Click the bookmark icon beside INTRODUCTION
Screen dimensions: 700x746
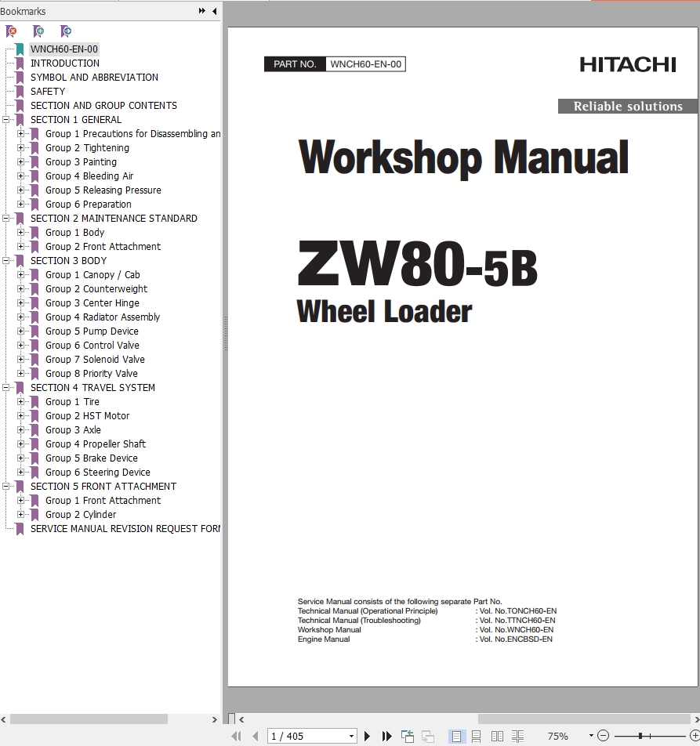pos(20,63)
